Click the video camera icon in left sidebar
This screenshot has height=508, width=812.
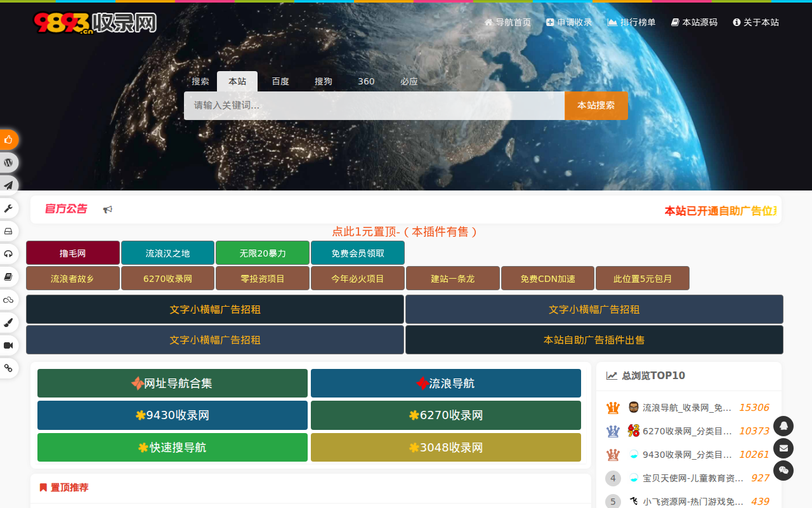8,345
